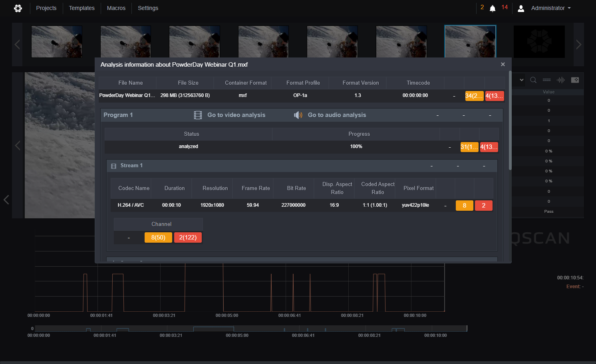Collapse the Stream 1 section header

pos(302,166)
